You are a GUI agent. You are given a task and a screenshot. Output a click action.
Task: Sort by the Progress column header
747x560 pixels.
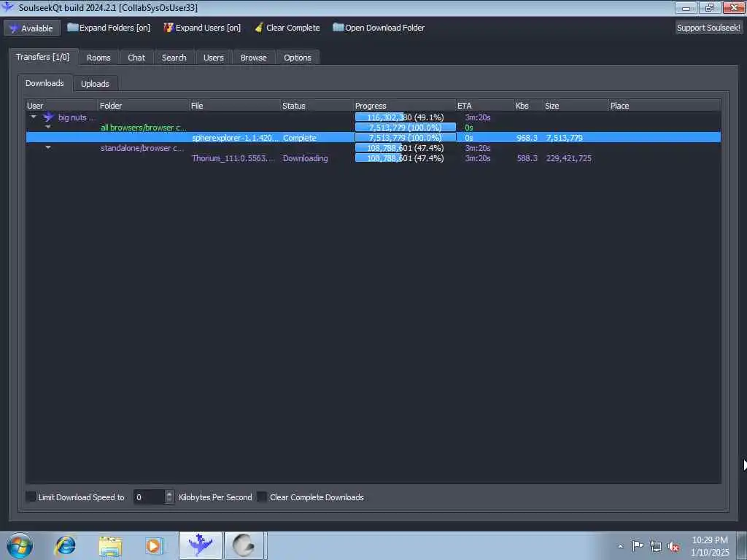404,106
